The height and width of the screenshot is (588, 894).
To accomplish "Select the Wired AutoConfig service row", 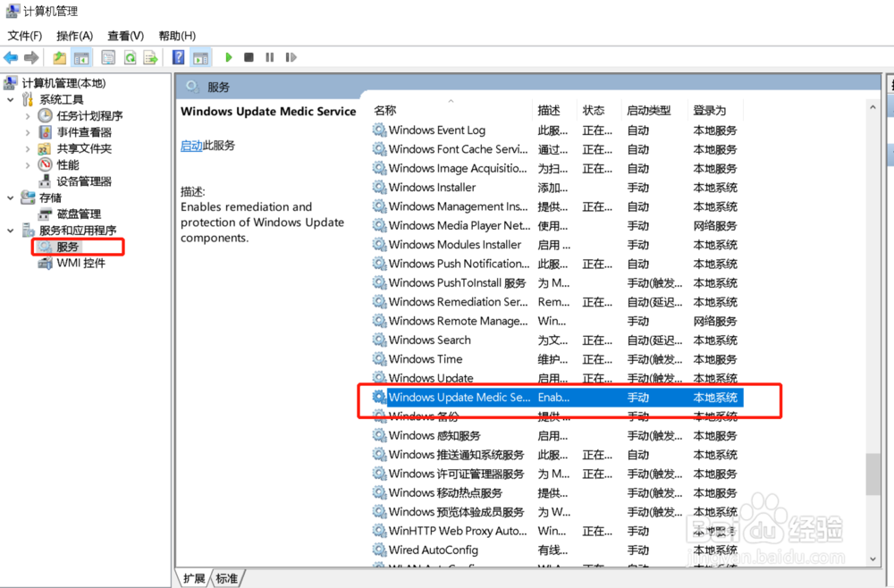I will tap(557, 550).
